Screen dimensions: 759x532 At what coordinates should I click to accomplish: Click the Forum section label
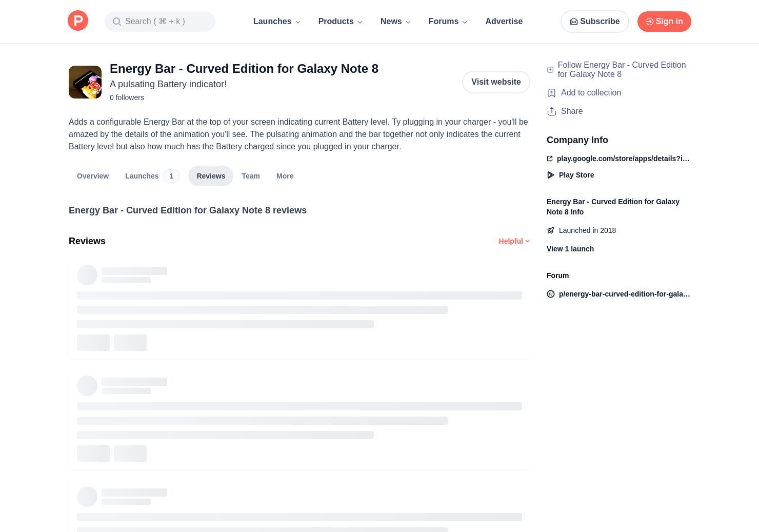pyautogui.click(x=557, y=275)
